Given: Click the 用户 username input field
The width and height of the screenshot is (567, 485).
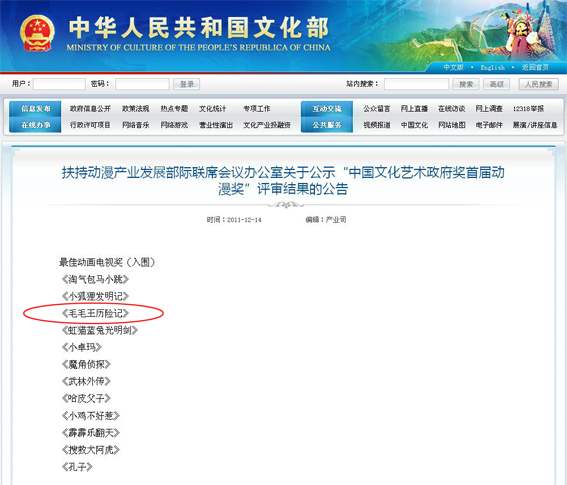Looking at the screenshot, I should click(59, 84).
